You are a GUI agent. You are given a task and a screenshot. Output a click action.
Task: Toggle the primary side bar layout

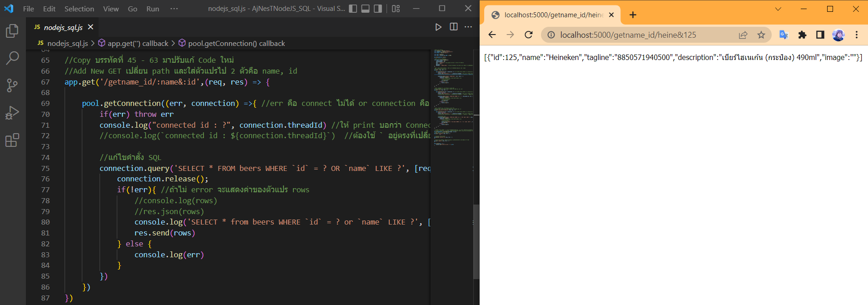[353, 9]
